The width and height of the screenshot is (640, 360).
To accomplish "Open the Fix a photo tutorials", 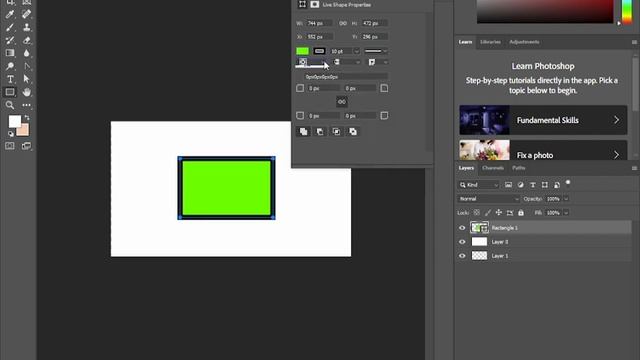I will [543, 151].
